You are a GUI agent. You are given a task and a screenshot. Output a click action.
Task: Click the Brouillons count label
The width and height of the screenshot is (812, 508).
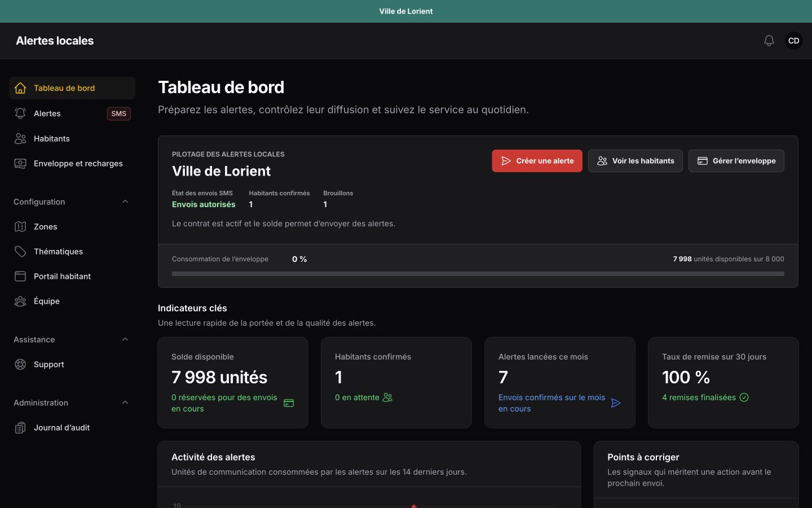(338, 193)
